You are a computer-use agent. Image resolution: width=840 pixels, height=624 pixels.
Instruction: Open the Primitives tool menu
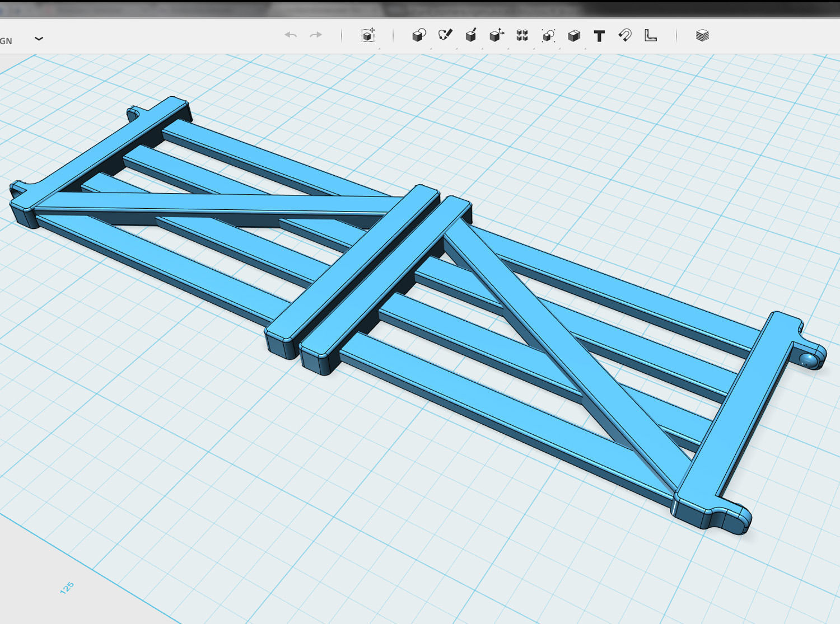(x=419, y=35)
